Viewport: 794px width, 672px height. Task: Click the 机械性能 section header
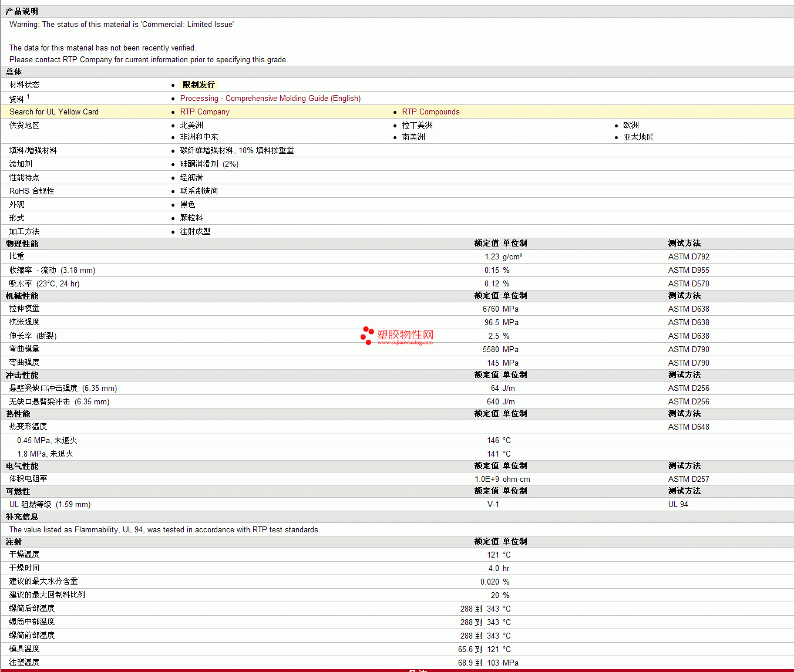[x=22, y=296]
